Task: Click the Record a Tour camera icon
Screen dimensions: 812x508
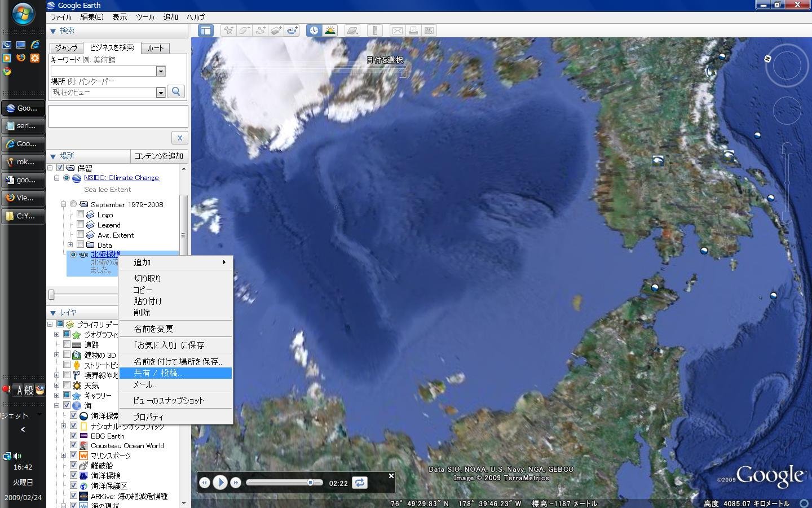Action: click(x=292, y=30)
